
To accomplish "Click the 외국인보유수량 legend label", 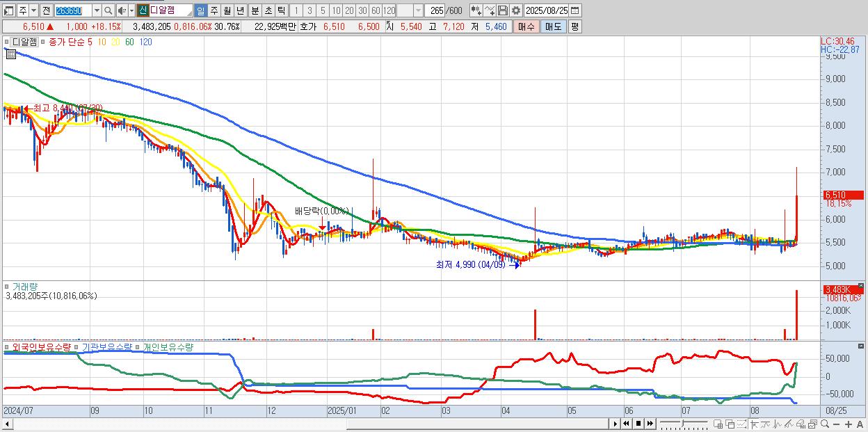I will tap(42, 346).
